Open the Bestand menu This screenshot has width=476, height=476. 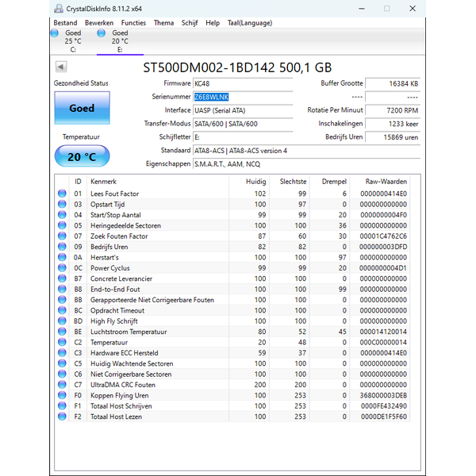[x=65, y=23]
